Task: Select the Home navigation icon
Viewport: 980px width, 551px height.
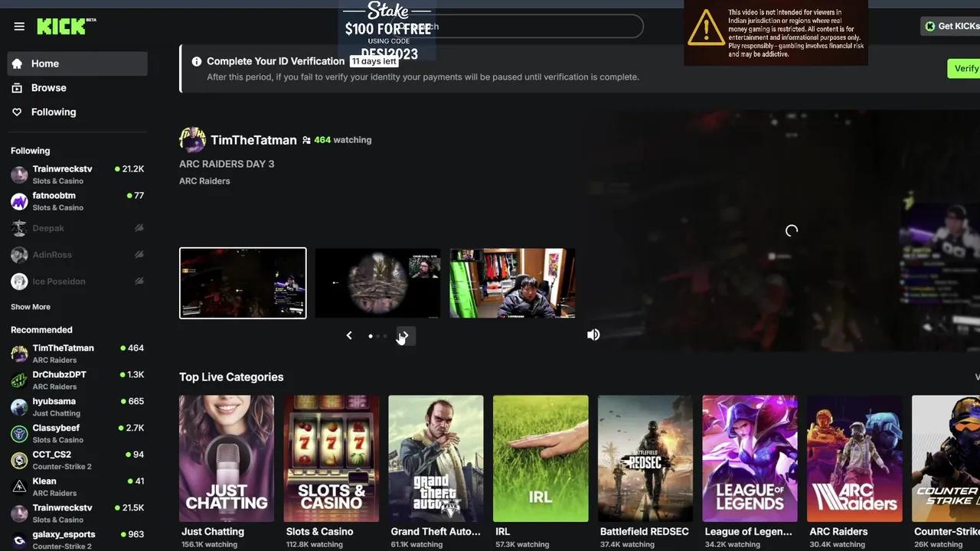Action: 17,64
